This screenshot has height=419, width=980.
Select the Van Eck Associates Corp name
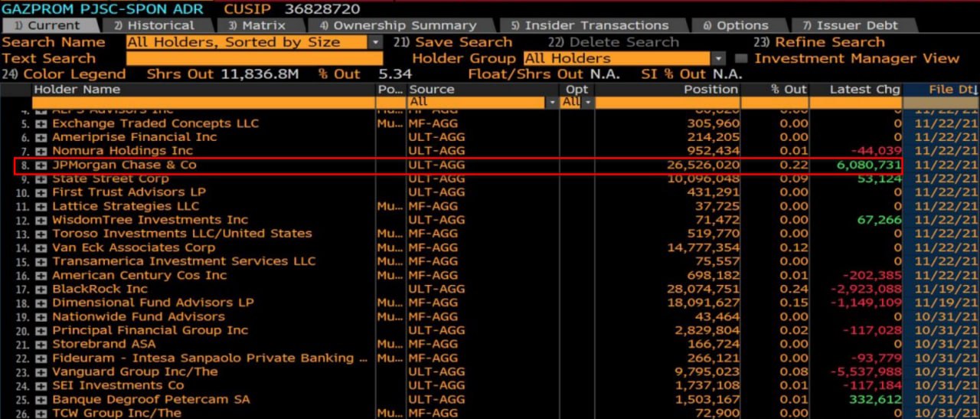point(133,247)
